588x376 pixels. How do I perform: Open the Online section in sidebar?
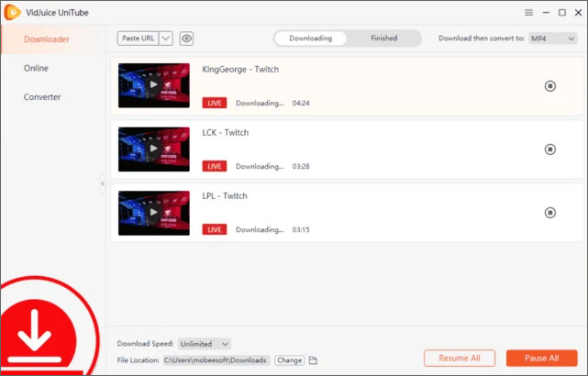(36, 68)
